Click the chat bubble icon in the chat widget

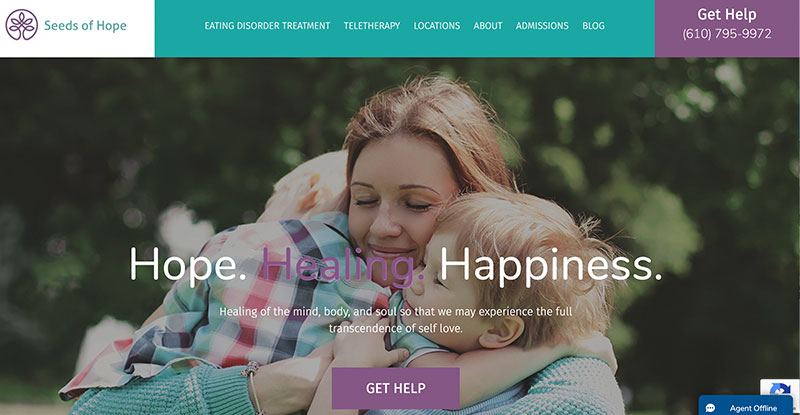click(710, 408)
